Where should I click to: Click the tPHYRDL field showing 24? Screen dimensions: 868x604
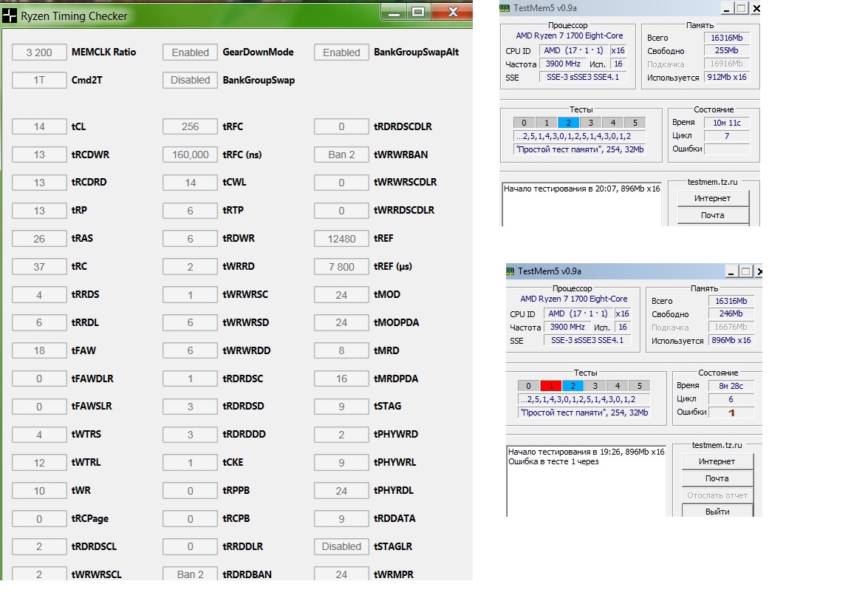pos(341,491)
